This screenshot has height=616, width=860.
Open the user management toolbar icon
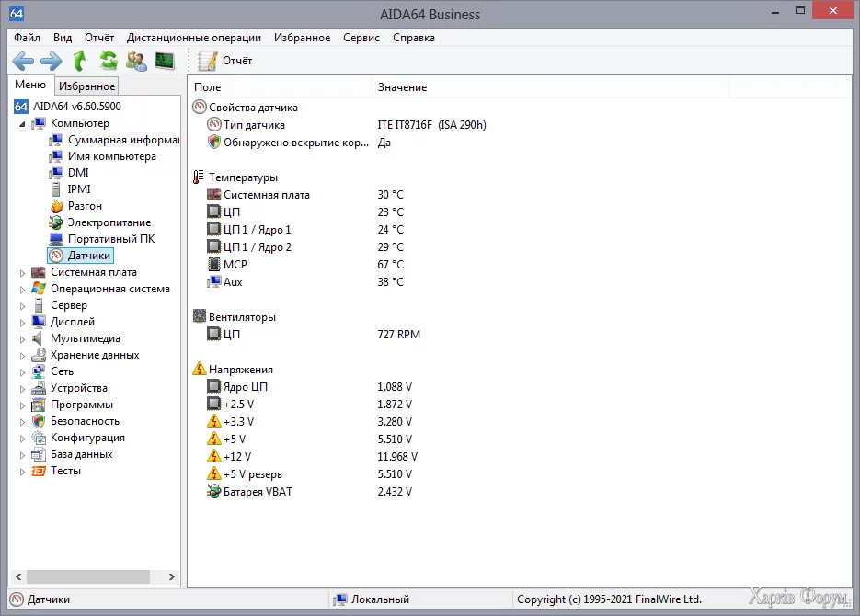click(136, 61)
